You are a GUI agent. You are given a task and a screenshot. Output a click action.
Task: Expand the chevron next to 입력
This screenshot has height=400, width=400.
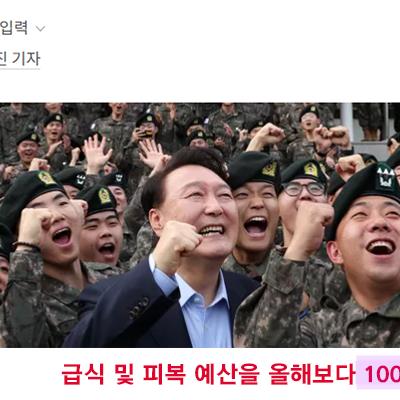[40, 29]
